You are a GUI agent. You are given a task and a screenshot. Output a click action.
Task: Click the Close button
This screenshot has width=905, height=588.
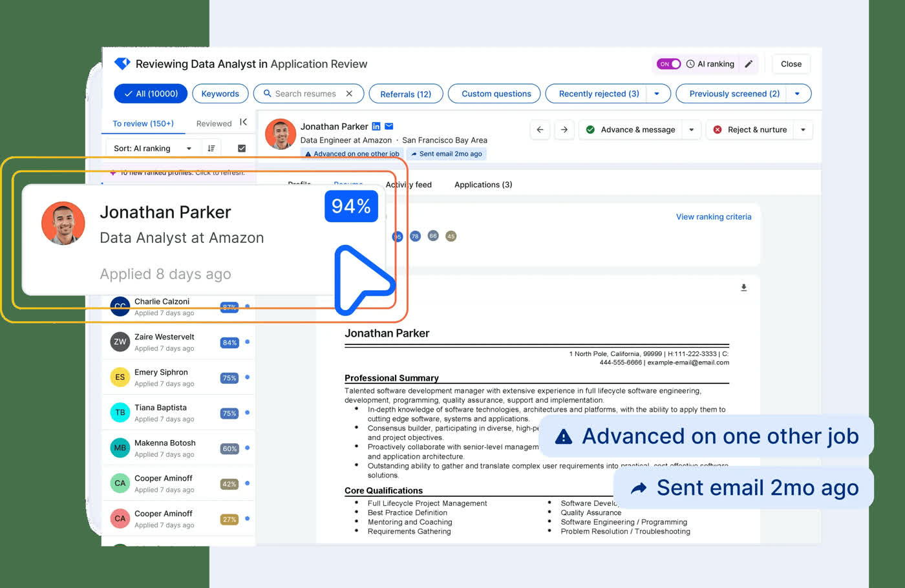[x=791, y=64]
